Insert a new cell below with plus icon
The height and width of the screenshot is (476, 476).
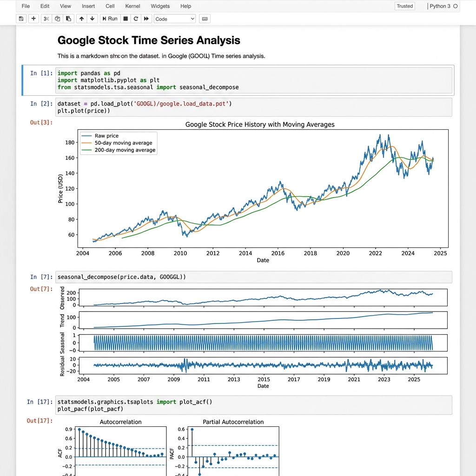pos(33,19)
